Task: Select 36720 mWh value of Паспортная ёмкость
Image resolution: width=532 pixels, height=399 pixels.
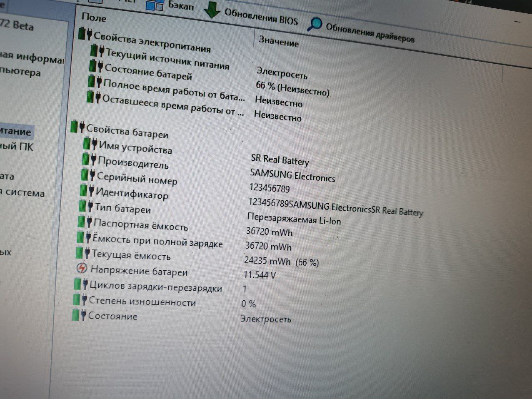Action: point(269,232)
